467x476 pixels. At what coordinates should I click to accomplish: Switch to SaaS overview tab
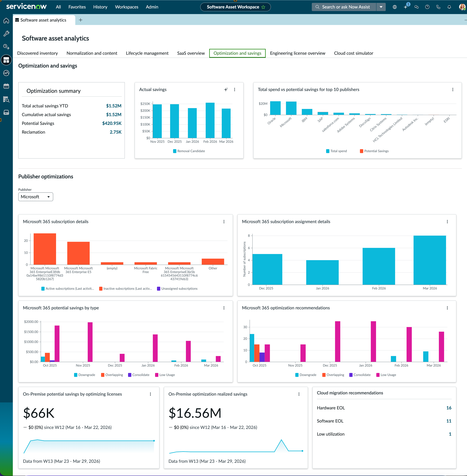click(x=191, y=53)
